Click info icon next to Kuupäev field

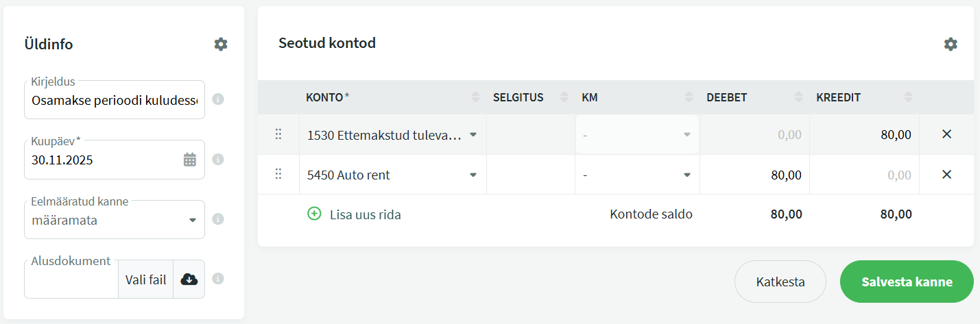coord(218,160)
